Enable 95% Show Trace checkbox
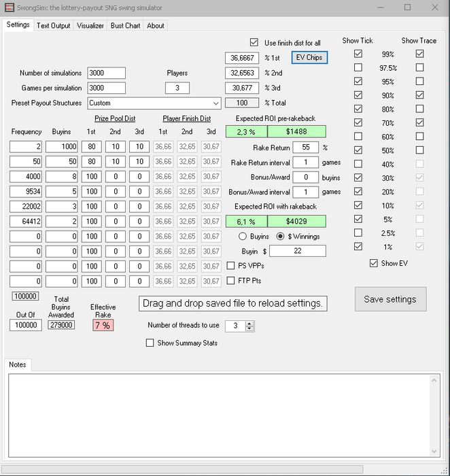Screen dimensions: 450x476 pos(419,81)
